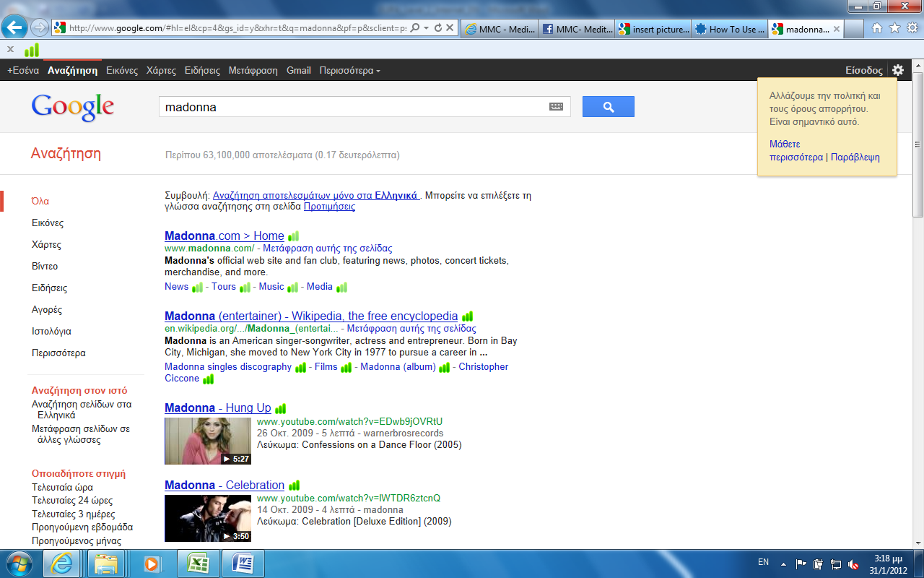The width and height of the screenshot is (924, 578).
Task: Open the browser Home icon
Action: [877, 28]
